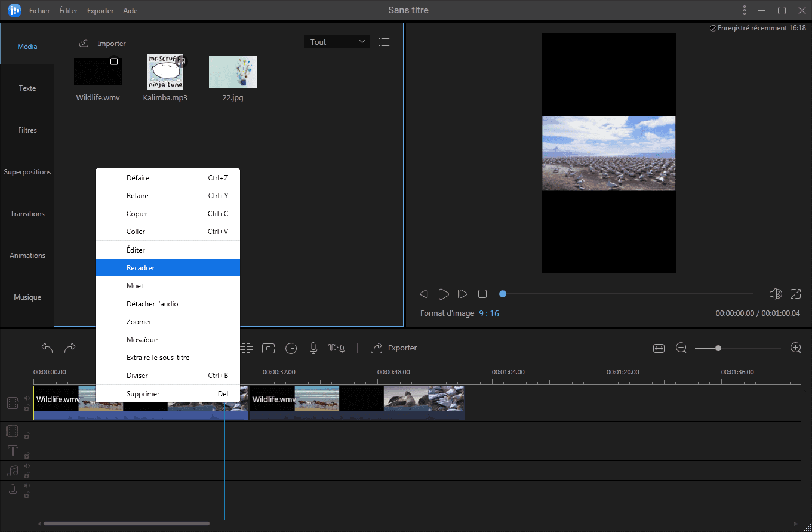Choose Extraire le sous-titre option
This screenshot has height=532, width=812.
(168, 358)
